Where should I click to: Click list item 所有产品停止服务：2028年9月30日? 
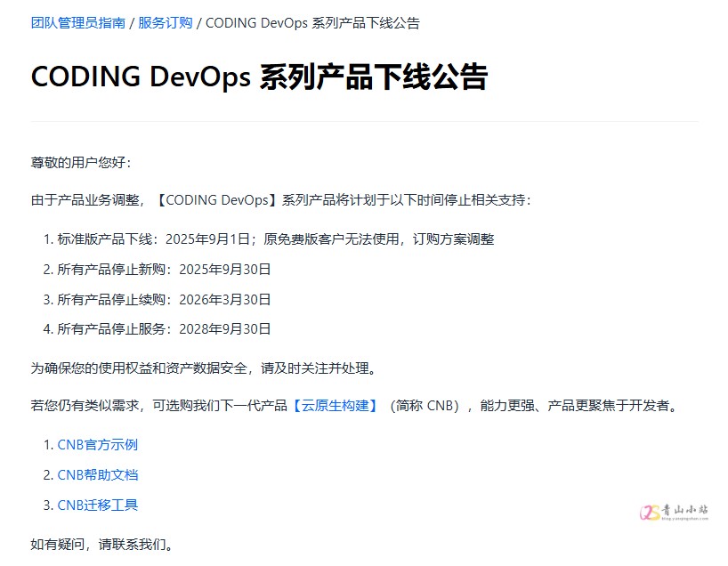pyautogui.click(x=164, y=328)
